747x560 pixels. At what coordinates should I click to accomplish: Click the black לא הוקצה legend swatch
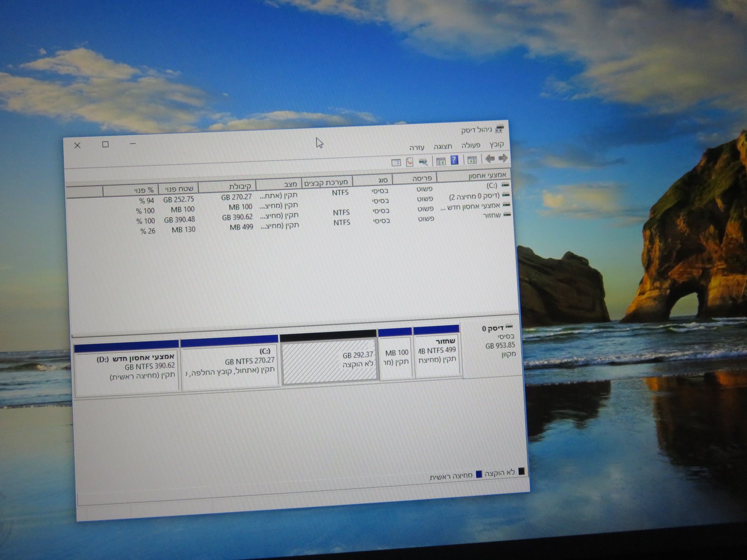point(522,472)
